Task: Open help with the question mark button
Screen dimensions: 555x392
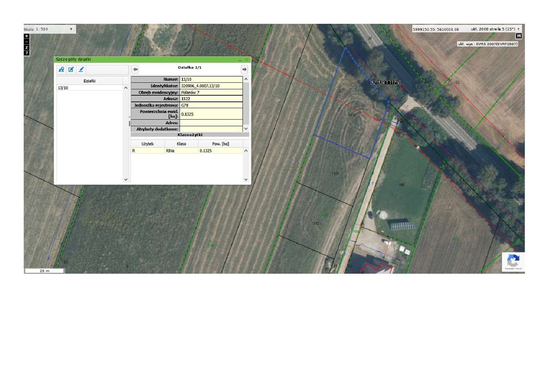Action: click(26, 53)
